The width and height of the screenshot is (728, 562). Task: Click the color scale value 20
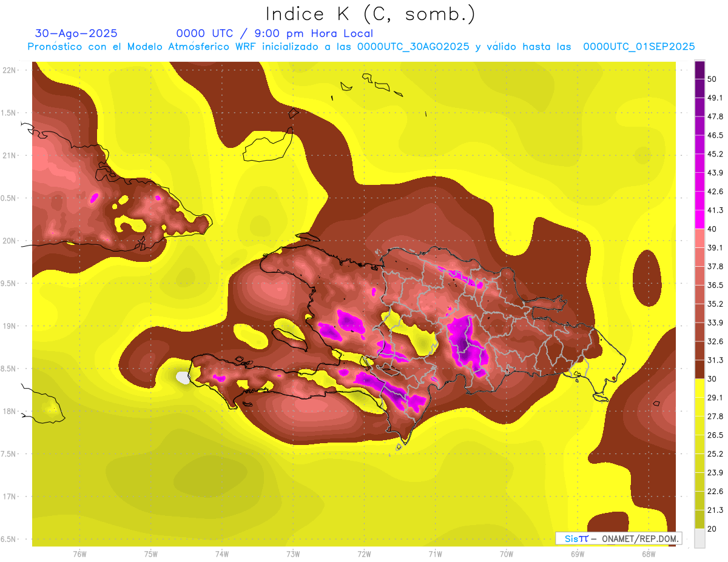click(713, 529)
